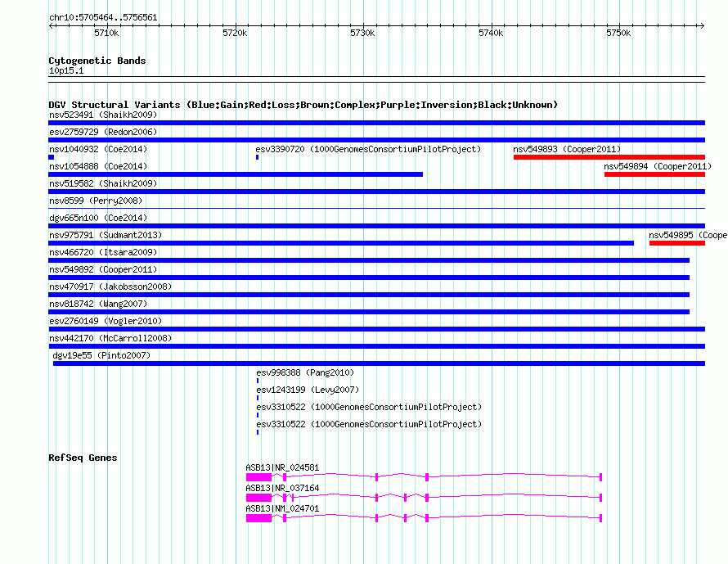
Task: Select the esv3390720 1000Genomes variant label
Action: point(368,149)
